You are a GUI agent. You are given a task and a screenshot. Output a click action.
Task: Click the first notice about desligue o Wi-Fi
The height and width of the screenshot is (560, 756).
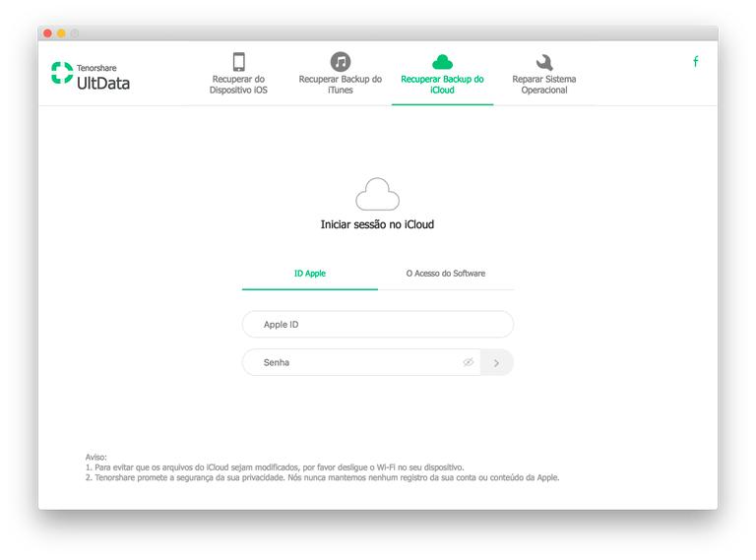click(x=275, y=467)
